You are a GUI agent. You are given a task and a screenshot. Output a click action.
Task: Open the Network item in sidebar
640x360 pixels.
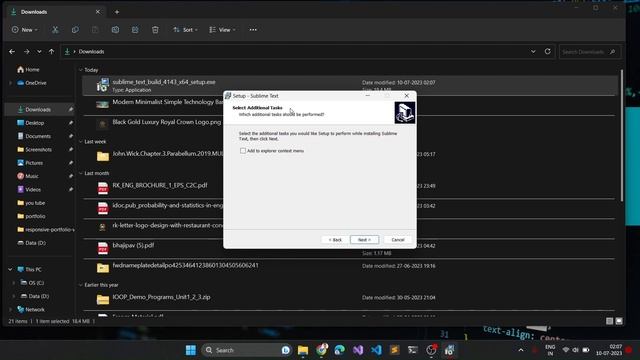point(31,309)
